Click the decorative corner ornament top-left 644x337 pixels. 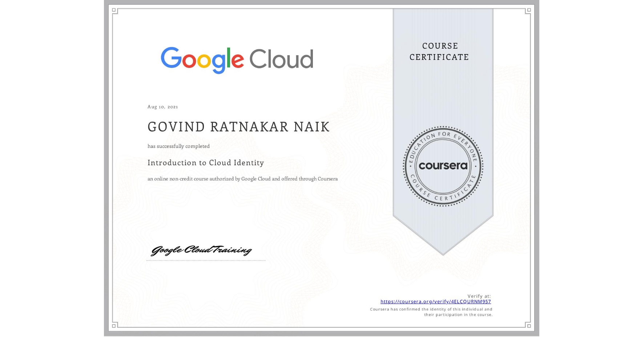click(x=114, y=10)
